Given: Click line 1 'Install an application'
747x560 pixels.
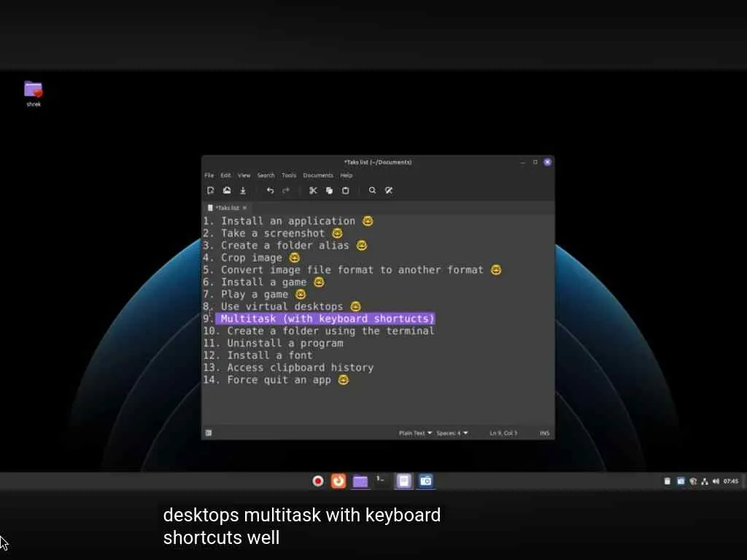Looking at the screenshot, I should 288,221.
